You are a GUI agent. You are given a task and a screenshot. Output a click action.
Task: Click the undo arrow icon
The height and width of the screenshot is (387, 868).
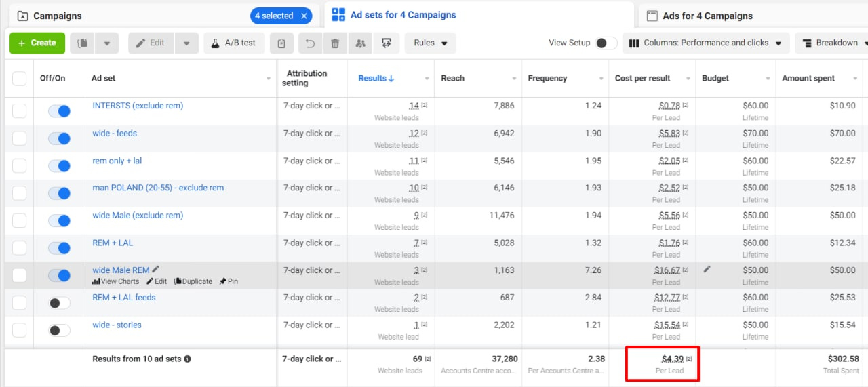pos(310,43)
